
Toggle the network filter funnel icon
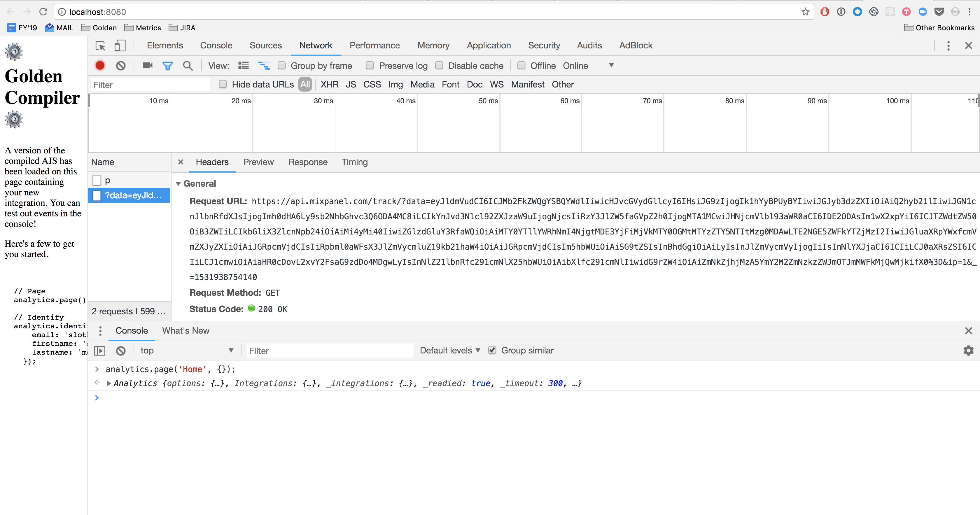[167, 65]
